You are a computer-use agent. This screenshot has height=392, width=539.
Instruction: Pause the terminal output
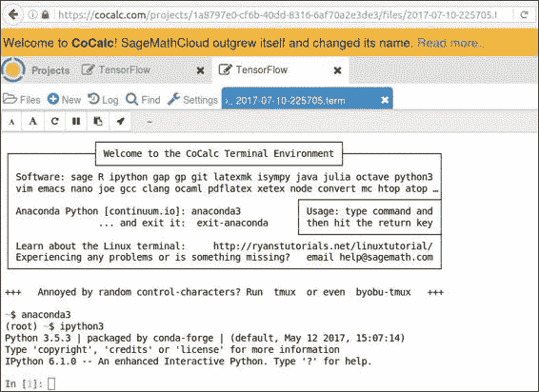point(76,121)
